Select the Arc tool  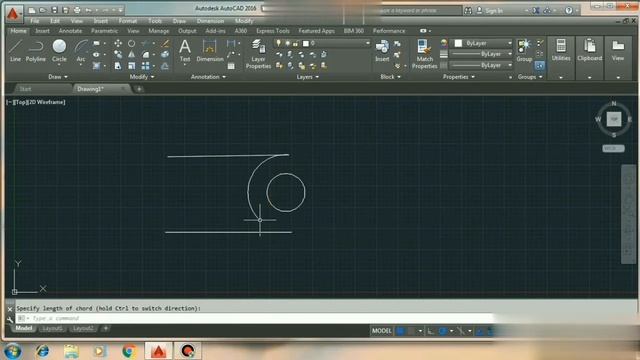tap(81, 51)
